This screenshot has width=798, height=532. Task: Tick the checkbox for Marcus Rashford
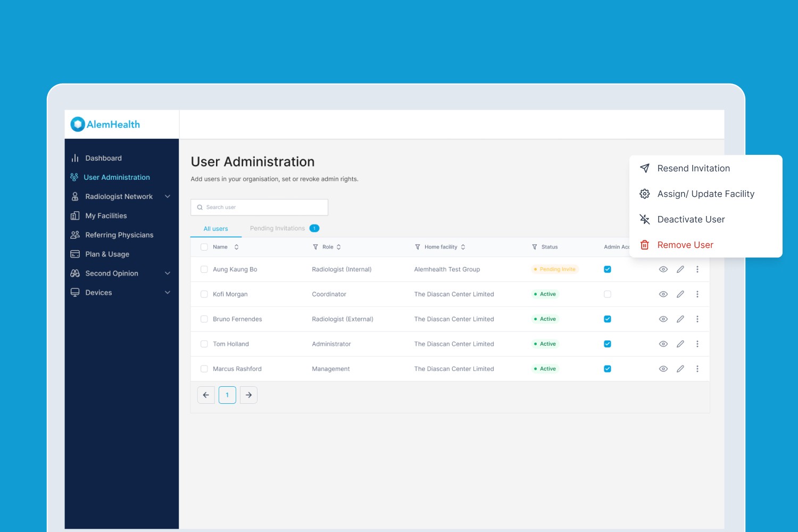[204, 369]
